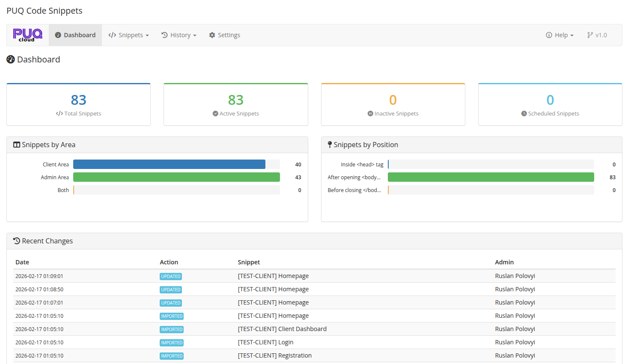Click admin name Ruslan Polovyi in first row
The width and height of the screenshot is (625, 364).
click(x=515, y=276)
